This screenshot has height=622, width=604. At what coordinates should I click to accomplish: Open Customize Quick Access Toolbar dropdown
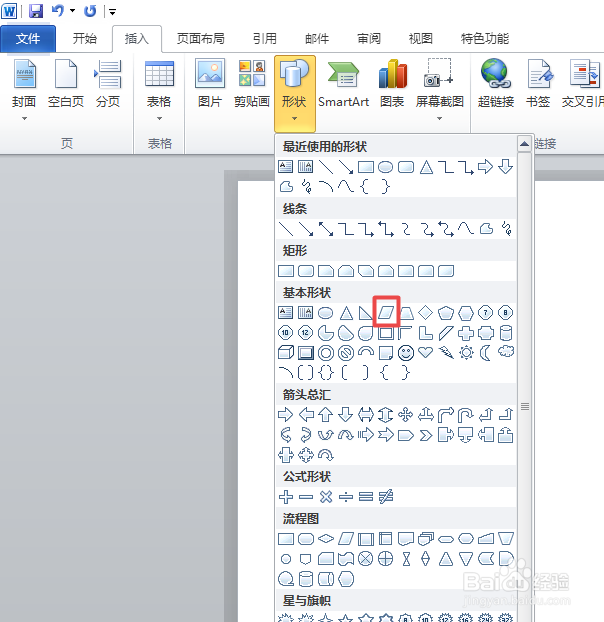113,12
